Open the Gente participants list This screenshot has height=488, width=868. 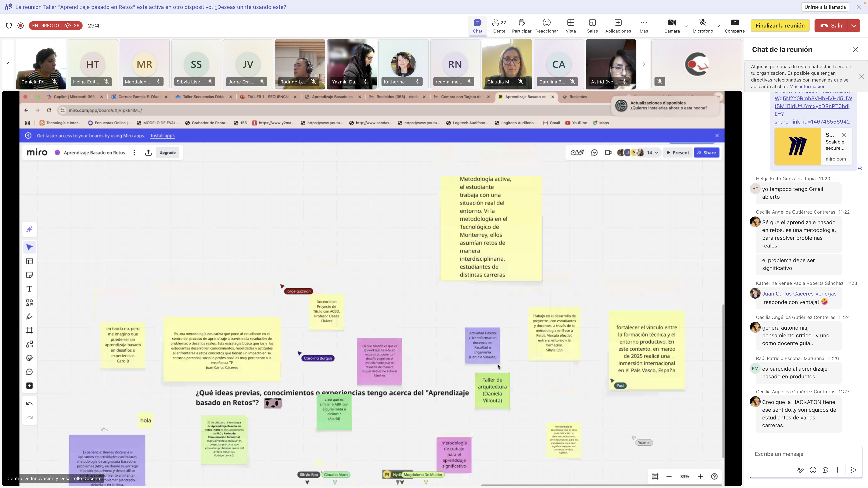coord(499,26)
